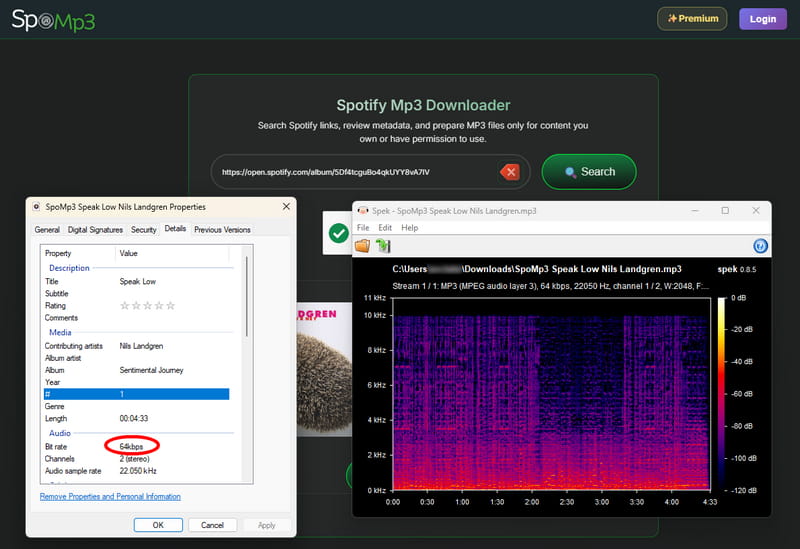Select the Audio sample rate value '22.050 kHz'
The image size is (800, 549).
tap(138, 471)
